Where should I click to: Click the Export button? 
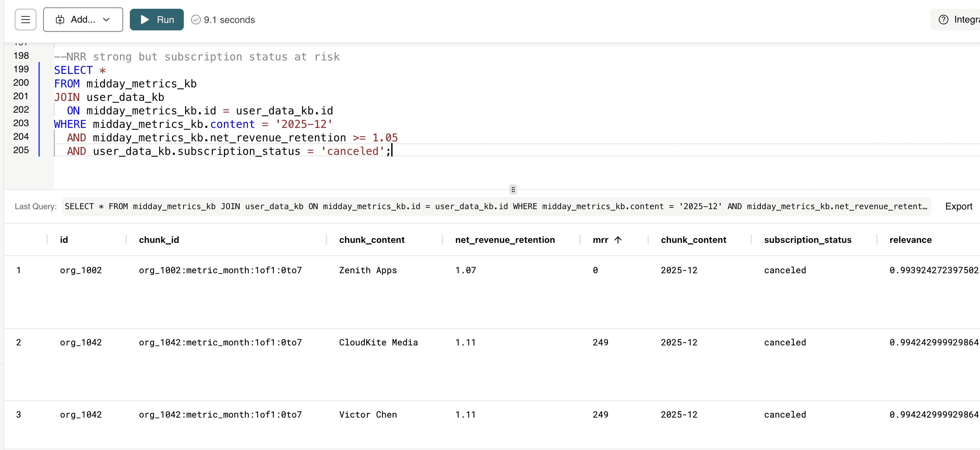pyautogui.click(x=958, y=206)
